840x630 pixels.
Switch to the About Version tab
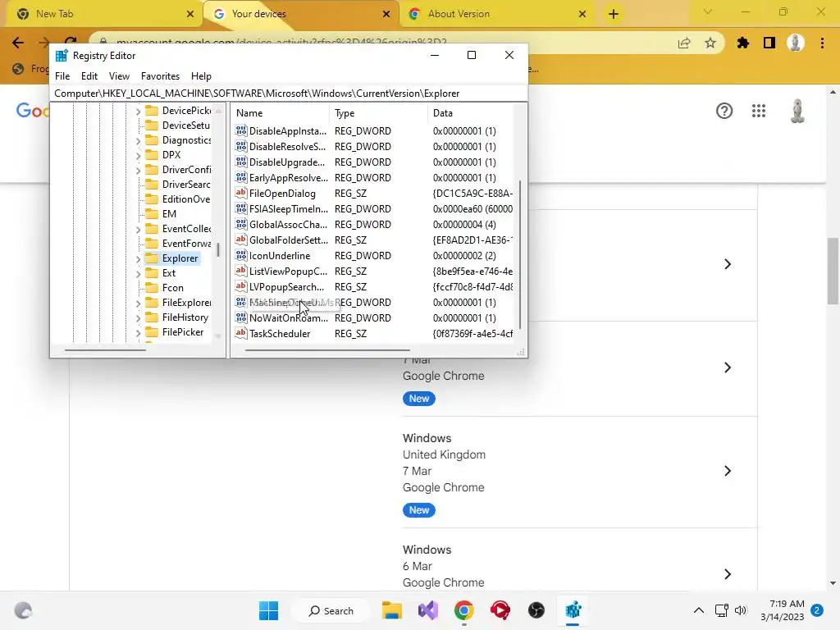(x=496, y=14)
